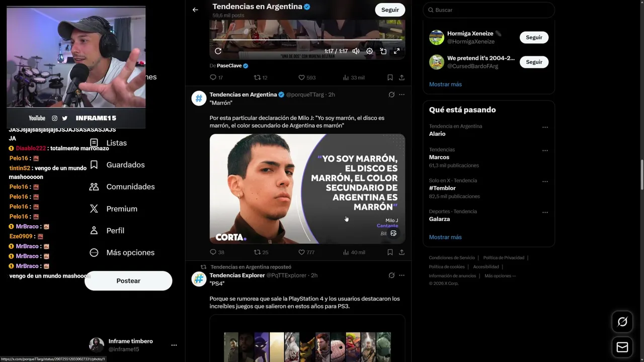Mute the video player volume
Image resolution: width=644 pixels, height=362 pixels.
356,51
